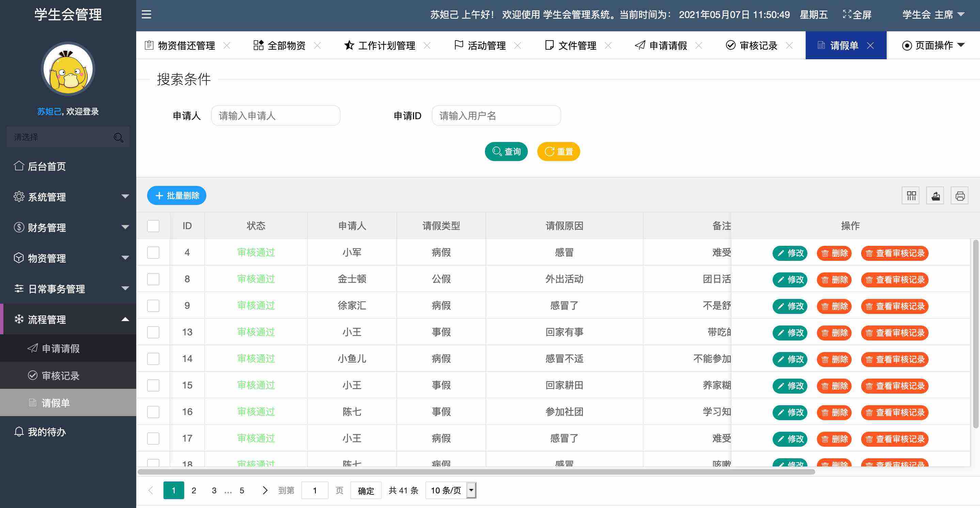
Task: Click the print table icon
Action: tap(960, 196)
